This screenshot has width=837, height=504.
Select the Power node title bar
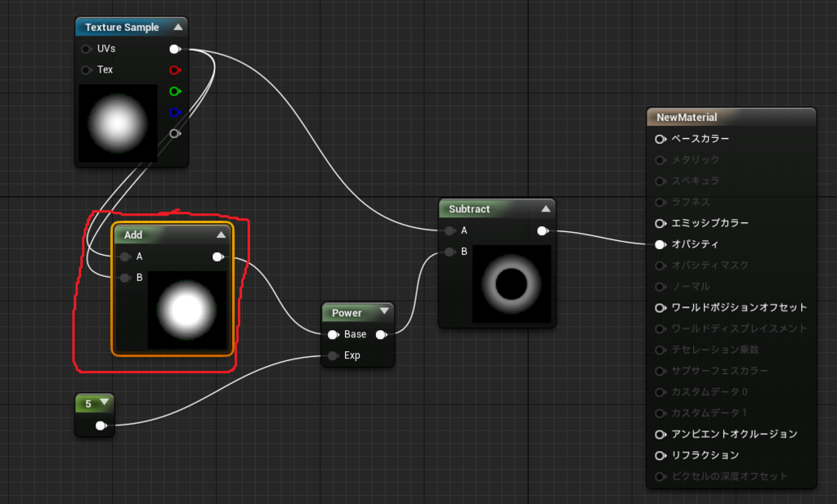[358, 313]
